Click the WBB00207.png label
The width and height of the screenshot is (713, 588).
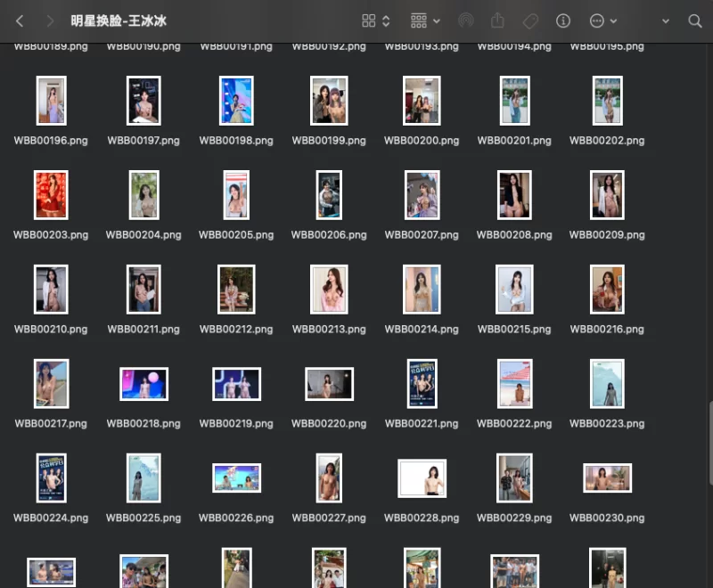click(x=422, y=235)
